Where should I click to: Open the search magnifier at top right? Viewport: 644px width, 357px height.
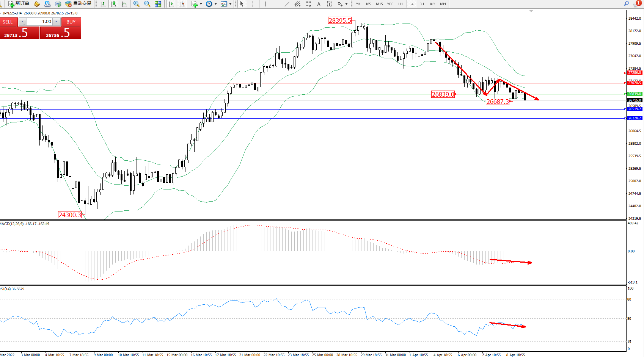[x=626, y=4]
